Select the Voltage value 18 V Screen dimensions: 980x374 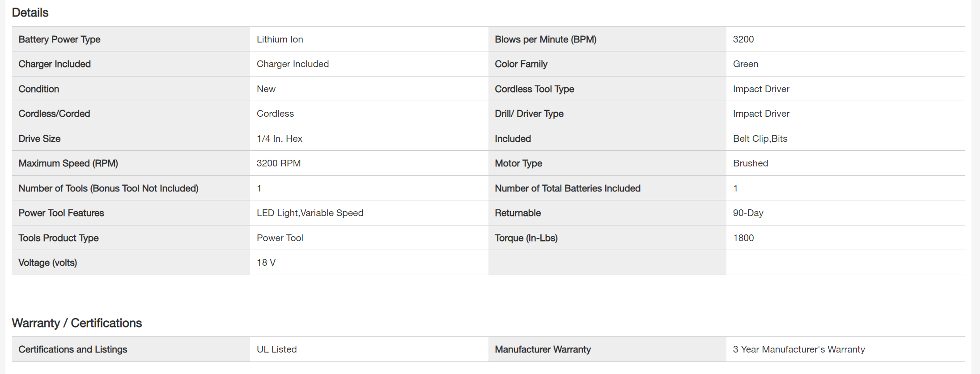click(266, 263)
